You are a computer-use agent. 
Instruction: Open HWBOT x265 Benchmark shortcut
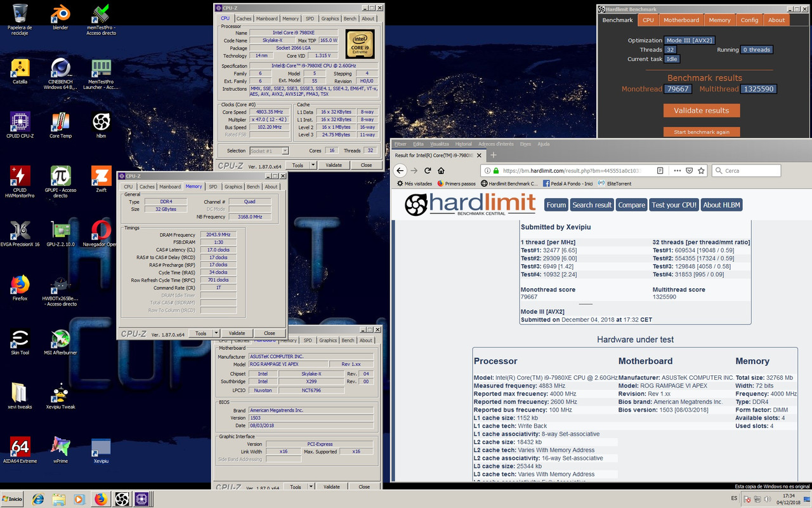(60, 291)
